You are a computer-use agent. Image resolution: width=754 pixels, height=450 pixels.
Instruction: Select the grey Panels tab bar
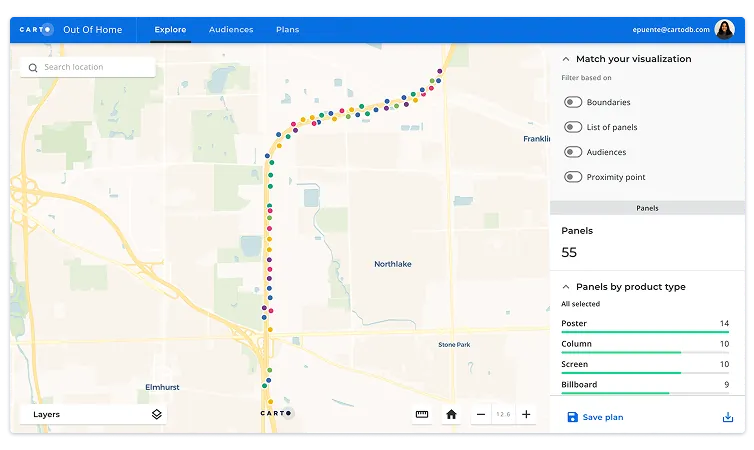(647, 208)
